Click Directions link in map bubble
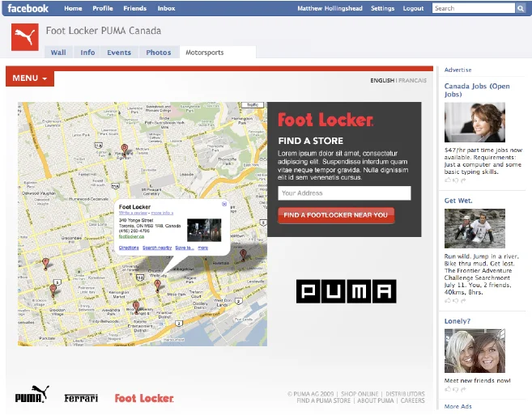Viewport: 532px width, 415px height. [129, 248]
